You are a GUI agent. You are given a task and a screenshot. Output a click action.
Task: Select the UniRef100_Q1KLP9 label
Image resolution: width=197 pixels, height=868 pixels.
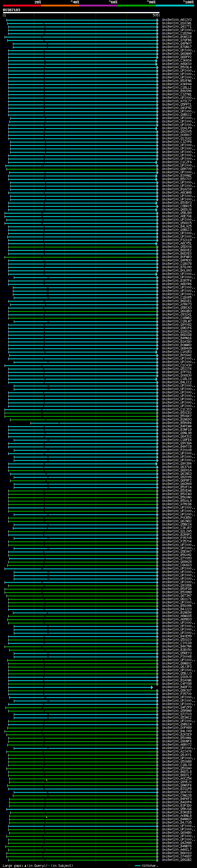click(x=177, y=128)
